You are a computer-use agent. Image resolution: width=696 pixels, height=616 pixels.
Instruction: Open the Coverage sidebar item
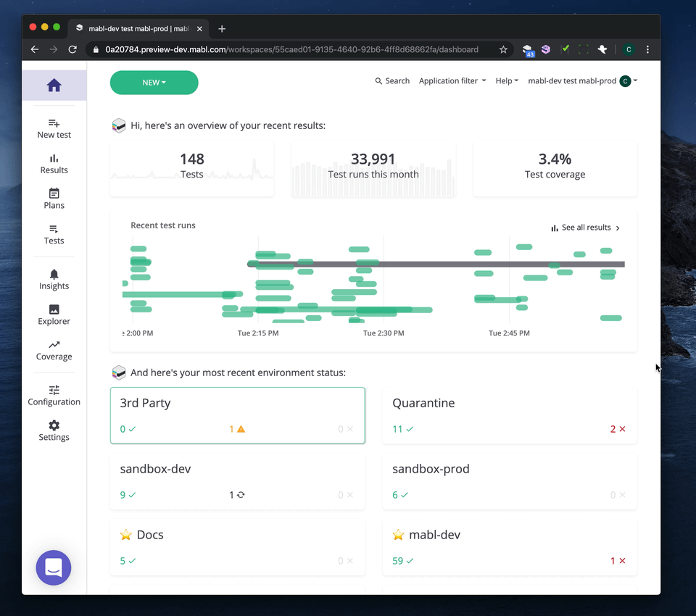pos(54,351)
